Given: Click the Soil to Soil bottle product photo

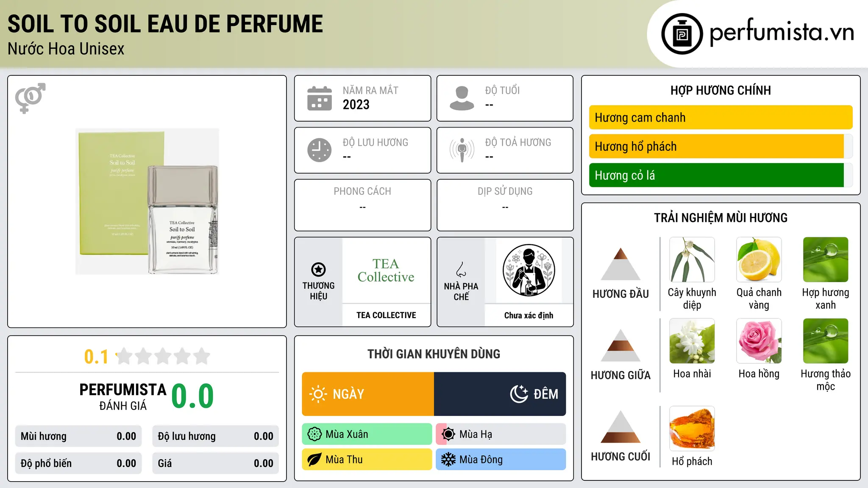Looking at the screenshot, I should [x=147, y=202].
